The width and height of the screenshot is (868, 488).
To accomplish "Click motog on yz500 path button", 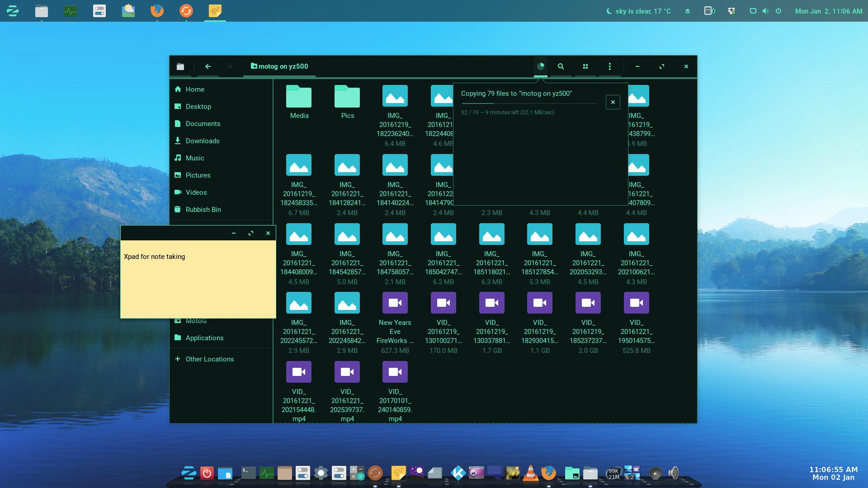I will tap(279, 66).
